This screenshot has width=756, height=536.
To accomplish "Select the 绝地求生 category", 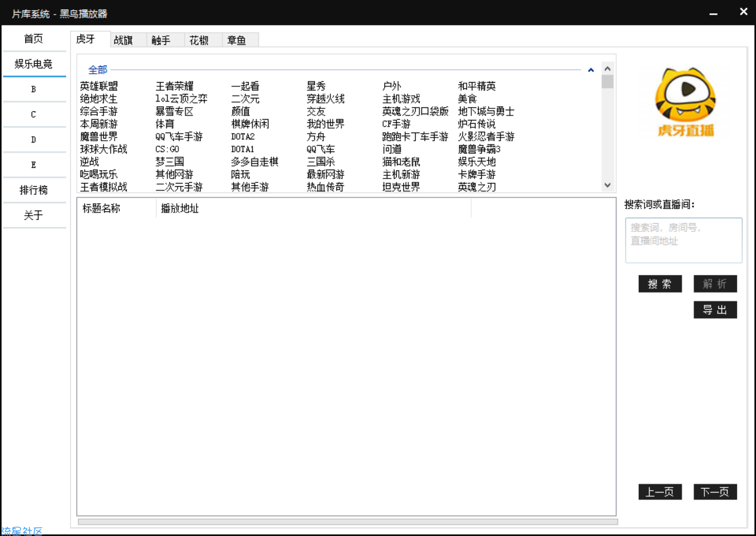I will tap(99, 99).
